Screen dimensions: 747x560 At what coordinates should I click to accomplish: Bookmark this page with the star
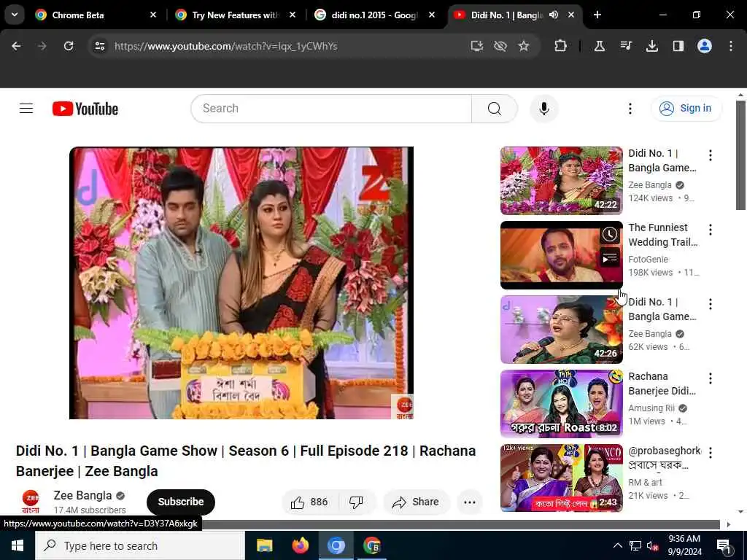(524, 46)
